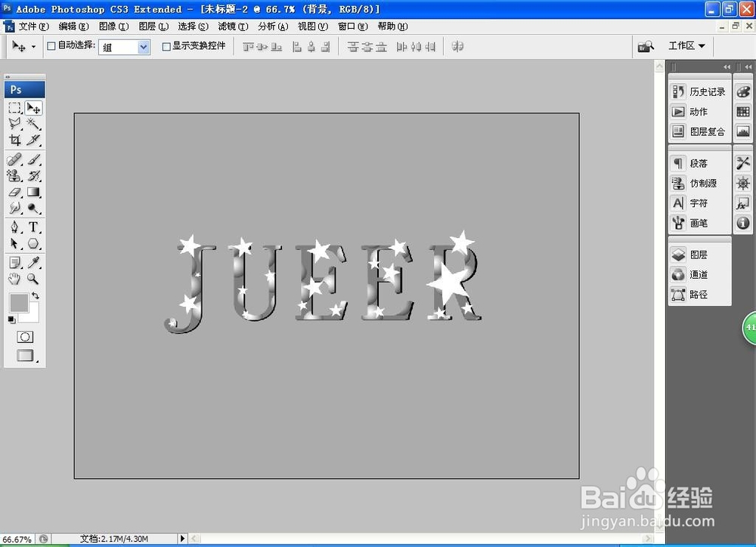Select the Eraser tool
Screen dimensions: 756x547
14,192
